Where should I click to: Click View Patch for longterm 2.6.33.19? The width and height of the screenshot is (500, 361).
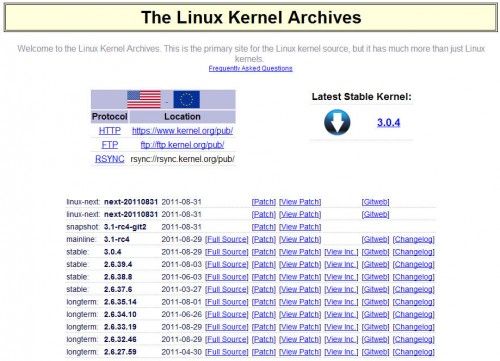[x=300, y=327]
